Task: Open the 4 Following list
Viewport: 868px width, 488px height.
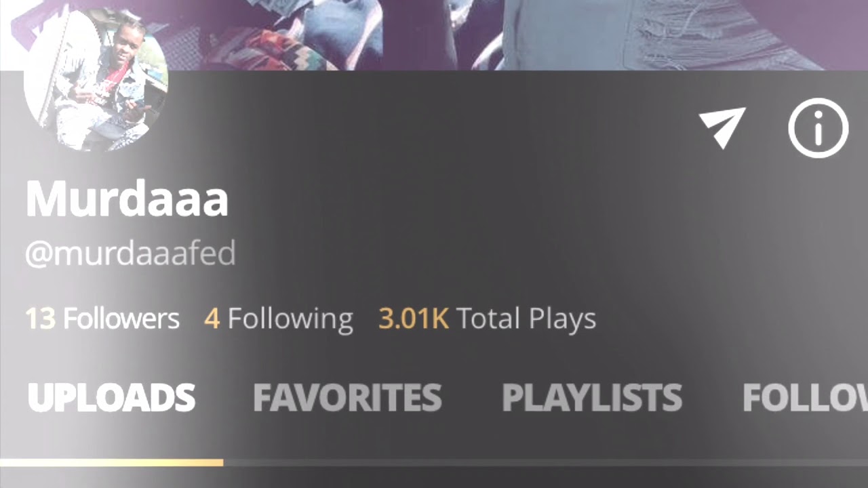Action: [x=279, y=319]
